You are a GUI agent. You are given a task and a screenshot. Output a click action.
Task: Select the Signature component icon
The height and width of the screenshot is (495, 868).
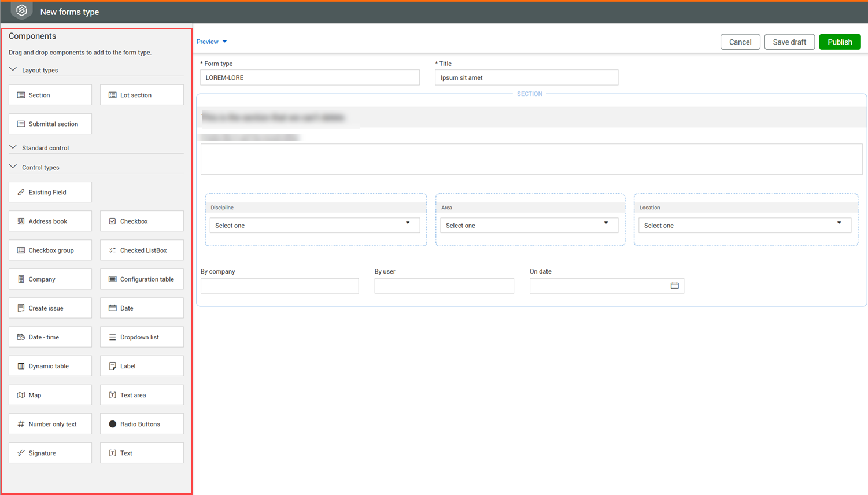(x=21, y=453)
